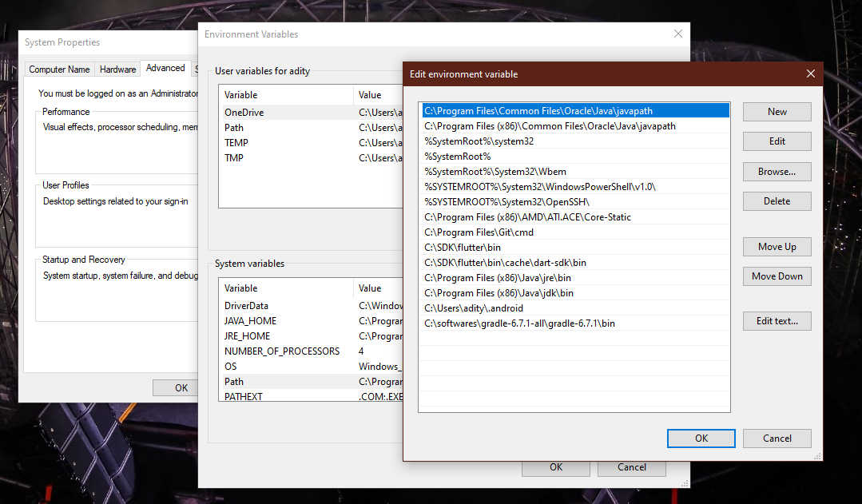Open Edit text view

(776, 320)
